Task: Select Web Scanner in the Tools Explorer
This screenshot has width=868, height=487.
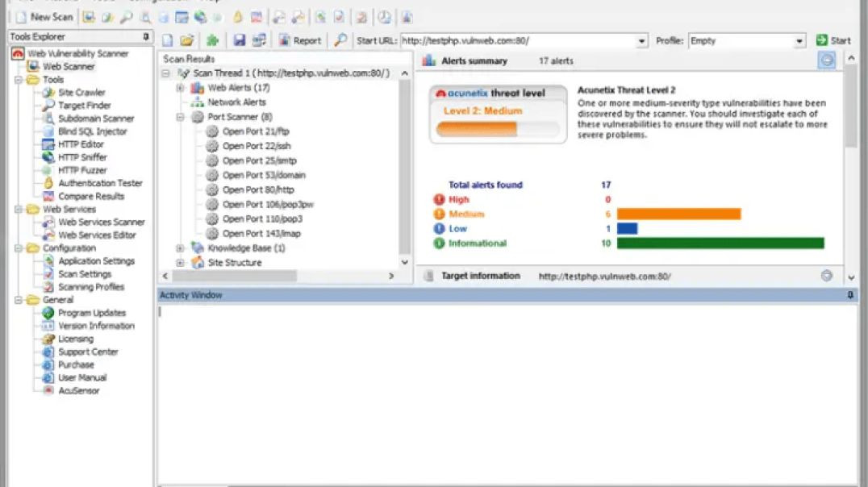Action: point(69,66)
